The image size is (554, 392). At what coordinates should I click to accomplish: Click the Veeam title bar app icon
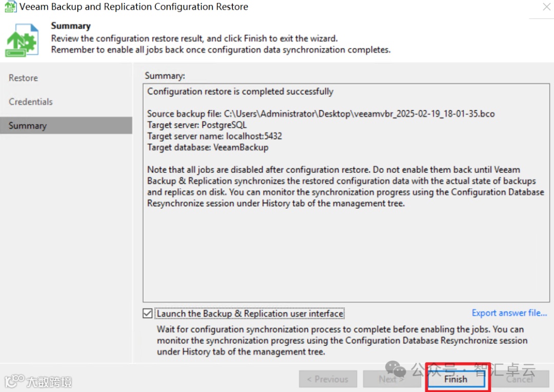10,7
